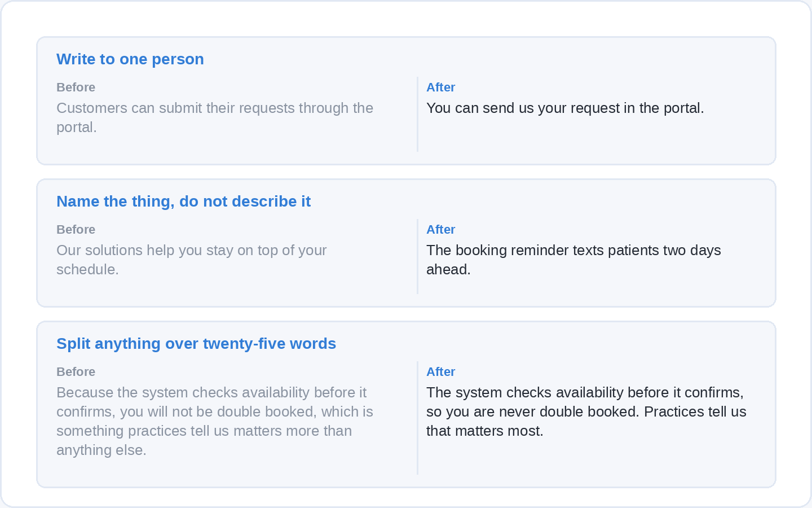The width and height of the screenshot is (812, 508).
Task: Select 'Our solutions help you stay on top' text
Action: (192, 260)
